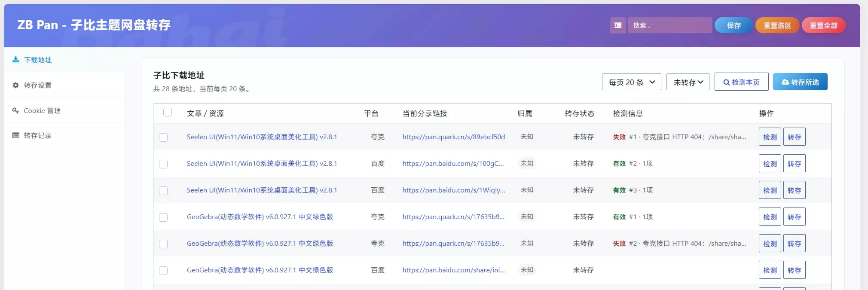This screenshot has height=290, width=868.
Task: Open quark 17635b9 link in 有效 #1 row
Action: [x=453, y=217]
